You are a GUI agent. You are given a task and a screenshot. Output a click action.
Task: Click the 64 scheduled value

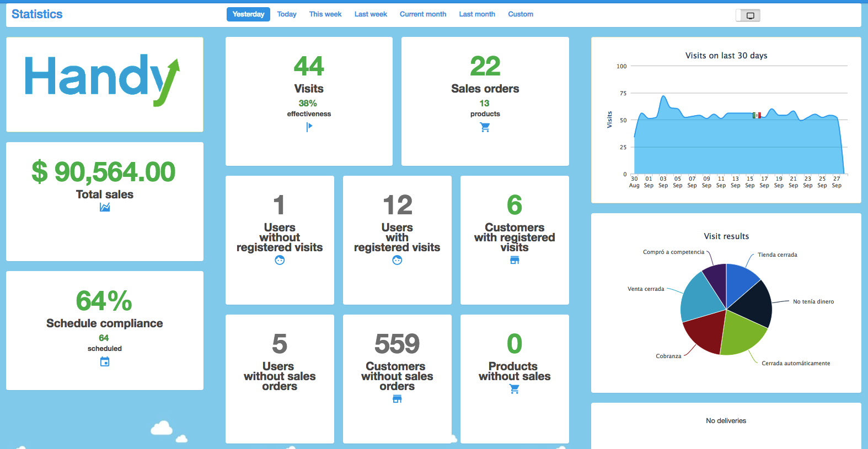point(104,338)
